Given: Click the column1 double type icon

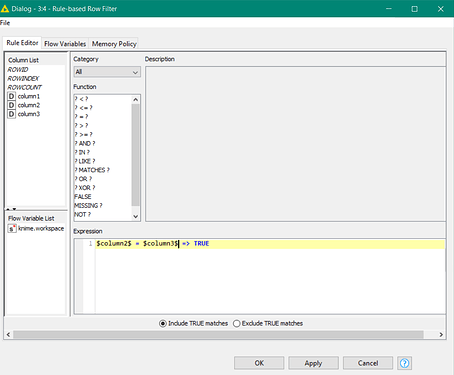Looking at the screenshot, I should click(11, 96).
